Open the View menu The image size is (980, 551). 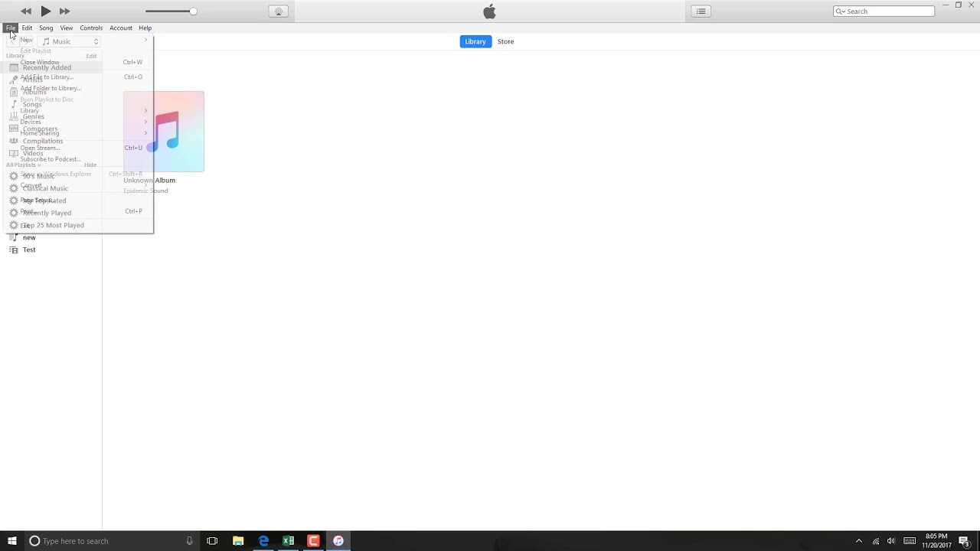(x=67, y=28)
